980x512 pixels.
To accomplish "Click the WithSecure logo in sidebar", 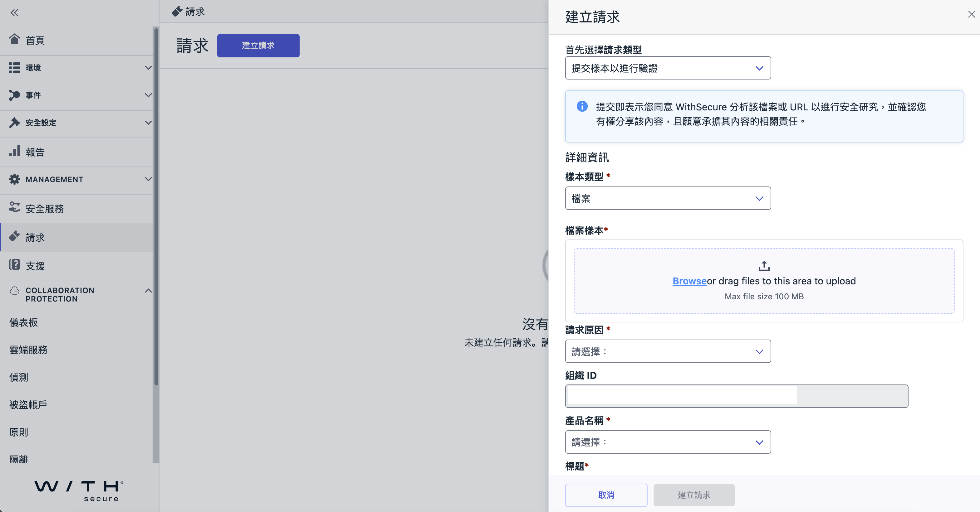I will 79,491.
